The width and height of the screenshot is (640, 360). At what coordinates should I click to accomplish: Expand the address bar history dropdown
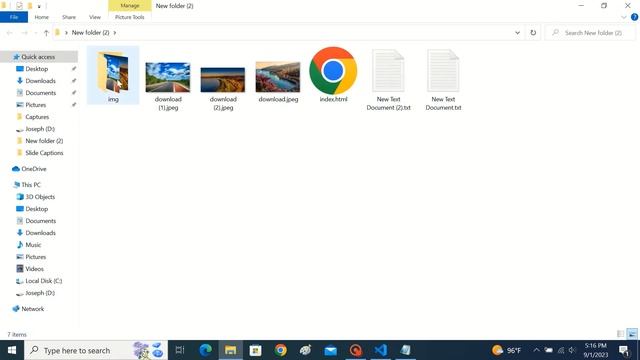[x=517, y=33]
